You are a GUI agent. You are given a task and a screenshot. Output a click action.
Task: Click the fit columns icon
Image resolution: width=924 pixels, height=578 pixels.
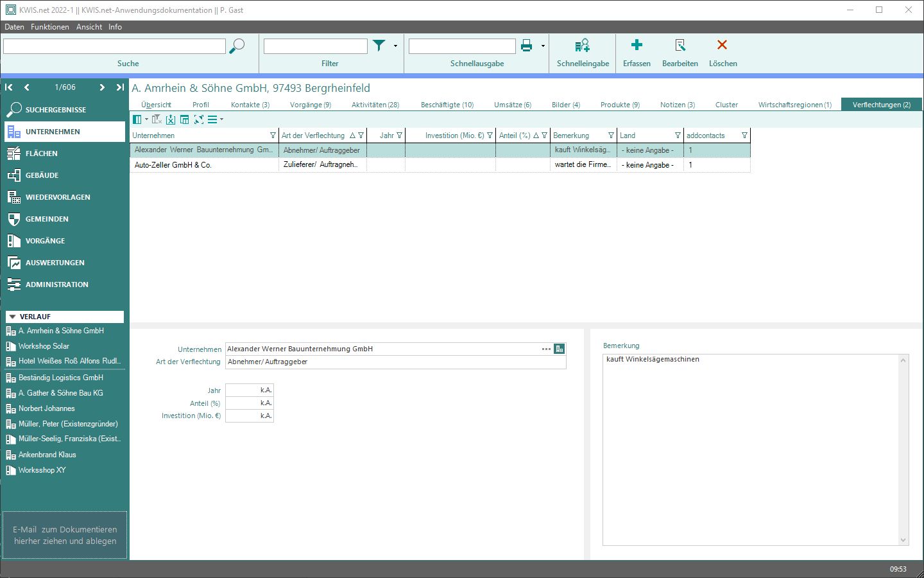(199, 119)
